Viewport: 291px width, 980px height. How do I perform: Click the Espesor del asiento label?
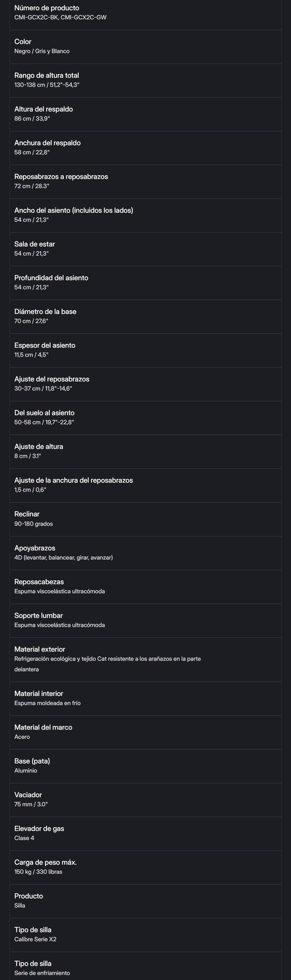click(x=45, y=345)
